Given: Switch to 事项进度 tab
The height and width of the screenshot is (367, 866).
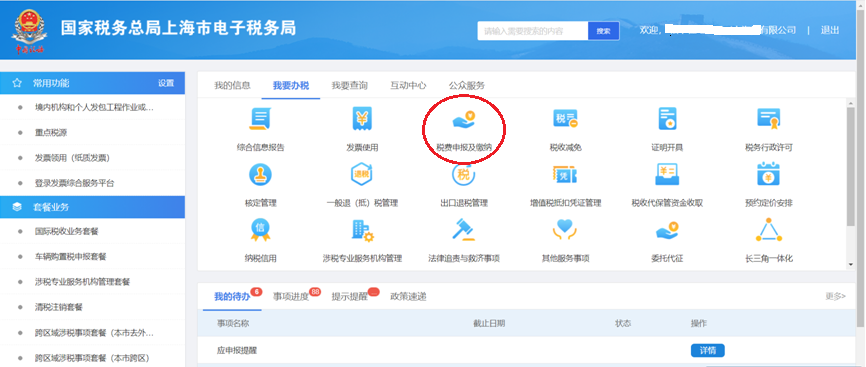Looking at the screenshot, I should coord(291,297).
